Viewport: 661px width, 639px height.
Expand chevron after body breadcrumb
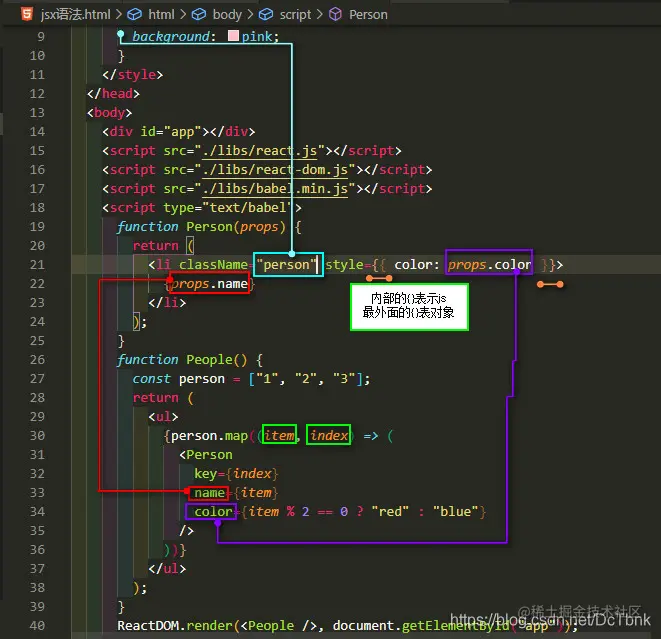click(x=250, y=15)
